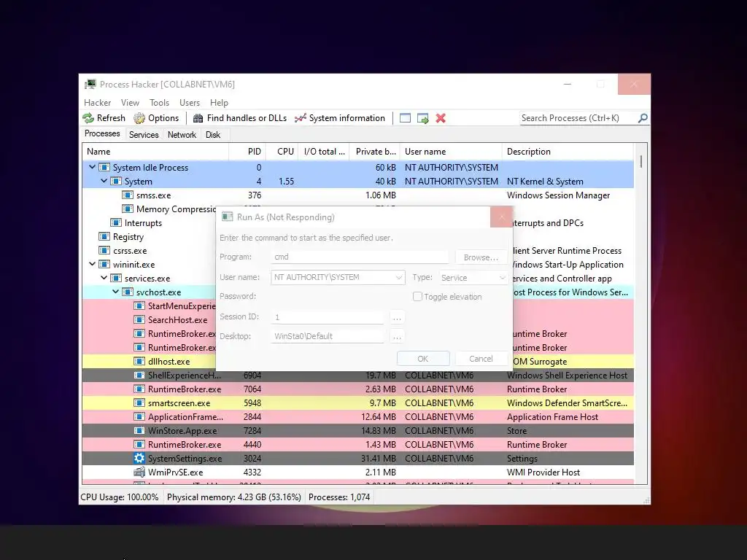747x560 pixels.
Task: Click the Program input field
Action: 360,257
